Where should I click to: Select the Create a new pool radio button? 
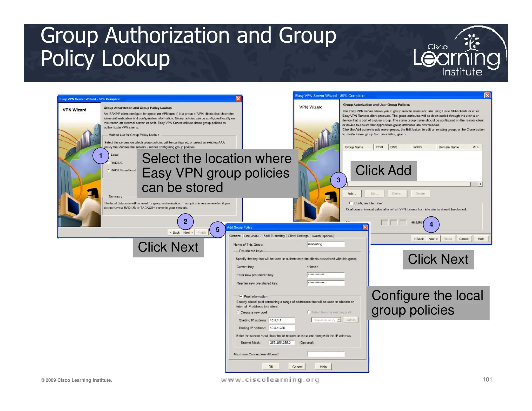pos(238,312)
